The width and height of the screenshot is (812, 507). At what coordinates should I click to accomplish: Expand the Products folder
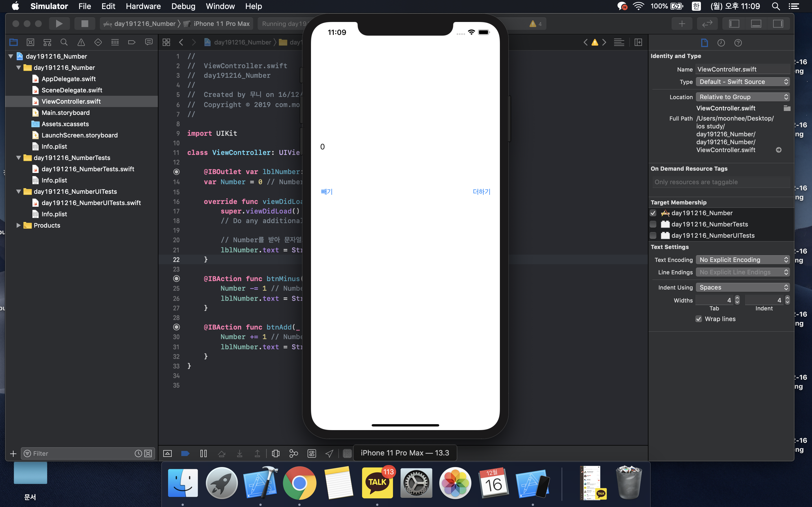18,225
